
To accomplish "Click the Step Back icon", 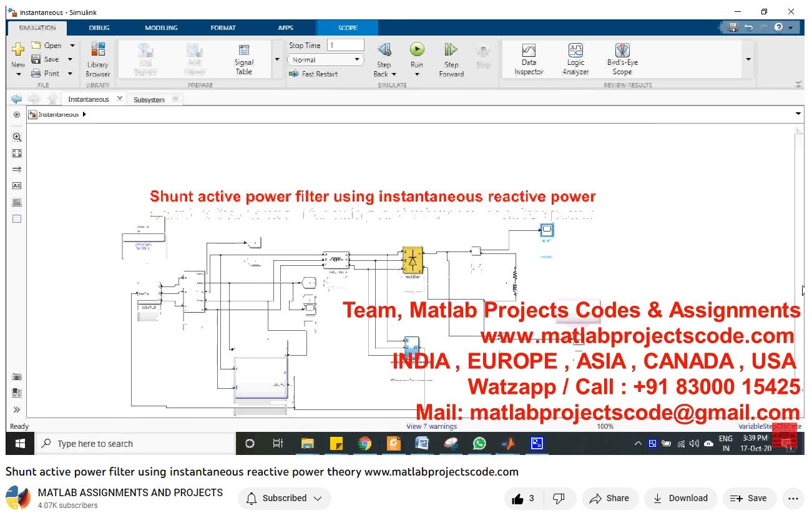I will pos(384,50).
